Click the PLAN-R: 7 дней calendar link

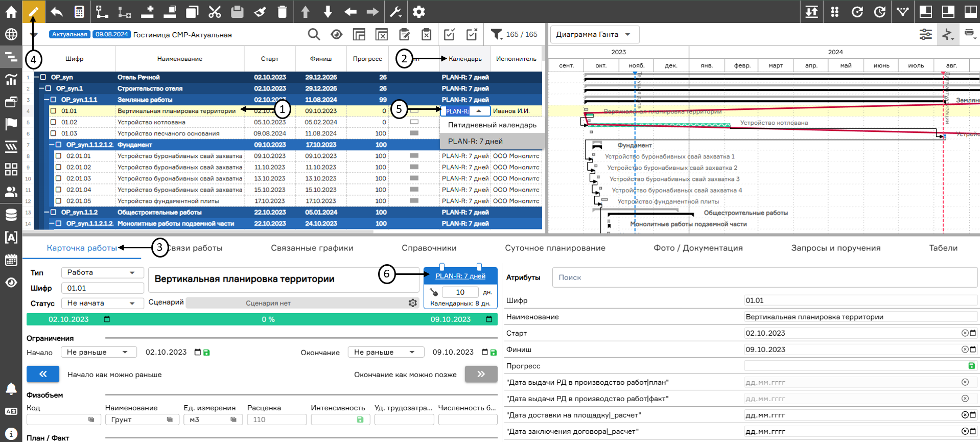(x=460, y=276)
